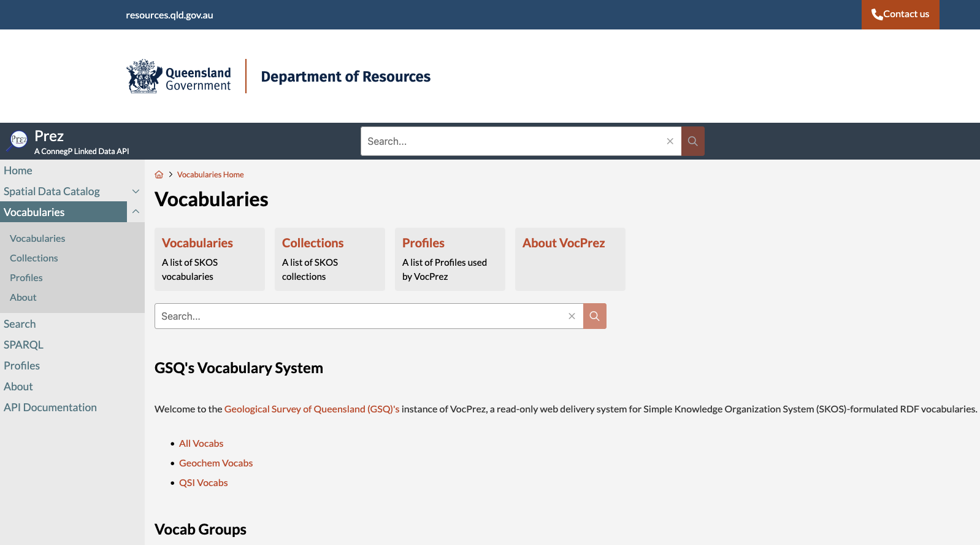Image resolution: width=980 pixels, height=545 pixels.
Task: Go to Search in sidebar
Action: 20,324
